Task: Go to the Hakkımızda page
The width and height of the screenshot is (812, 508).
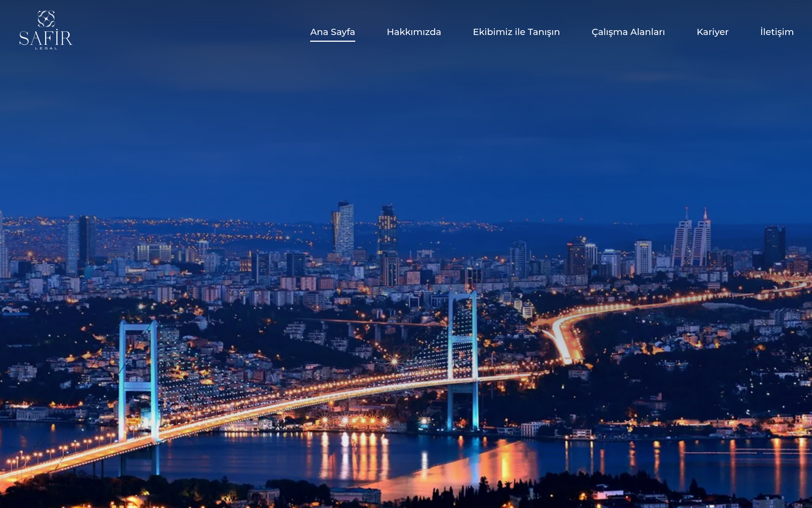Action: tap(414, 32)
